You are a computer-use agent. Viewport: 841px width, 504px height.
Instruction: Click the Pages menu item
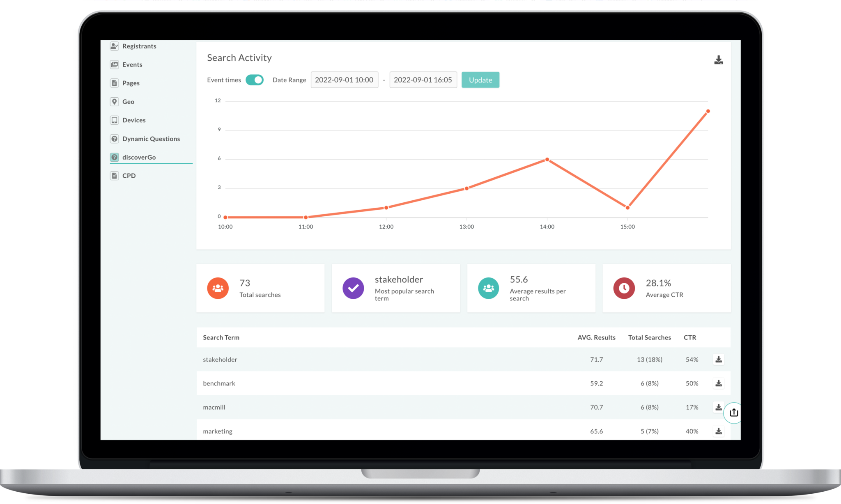coord(131,83)
